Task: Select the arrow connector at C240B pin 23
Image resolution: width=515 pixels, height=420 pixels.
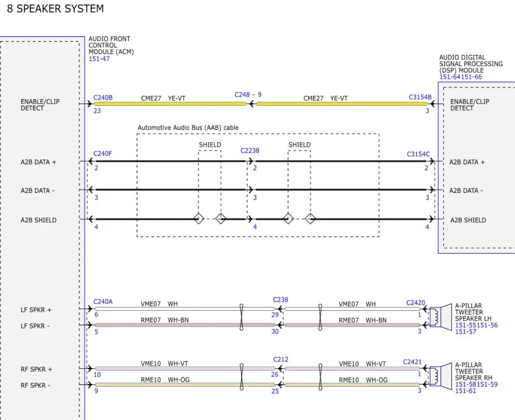Action: [89, 104]
